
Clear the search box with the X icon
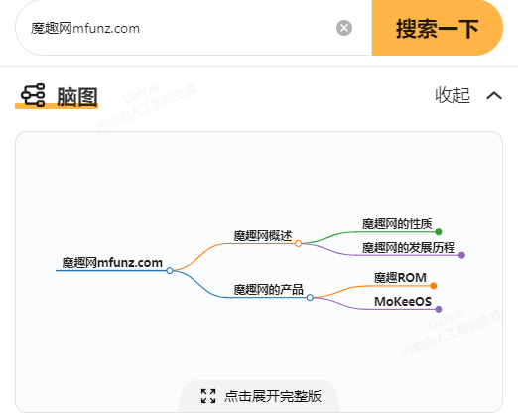[344, 28]
